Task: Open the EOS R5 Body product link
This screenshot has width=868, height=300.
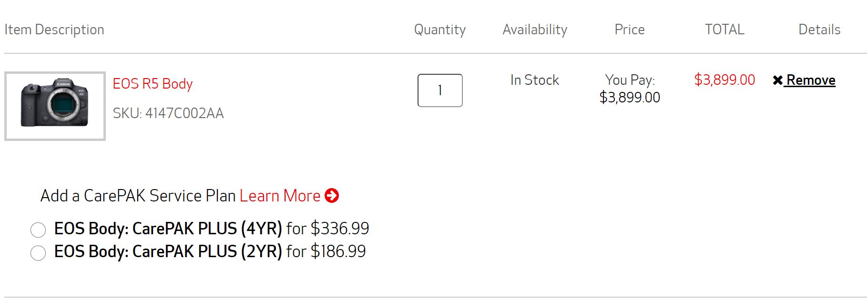Action: [153, 84]
